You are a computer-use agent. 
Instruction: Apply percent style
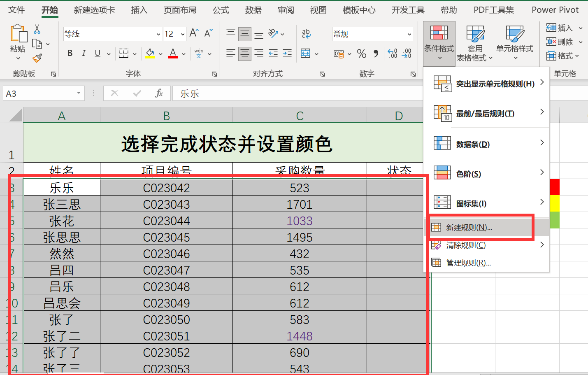click(x=362, y=54)
